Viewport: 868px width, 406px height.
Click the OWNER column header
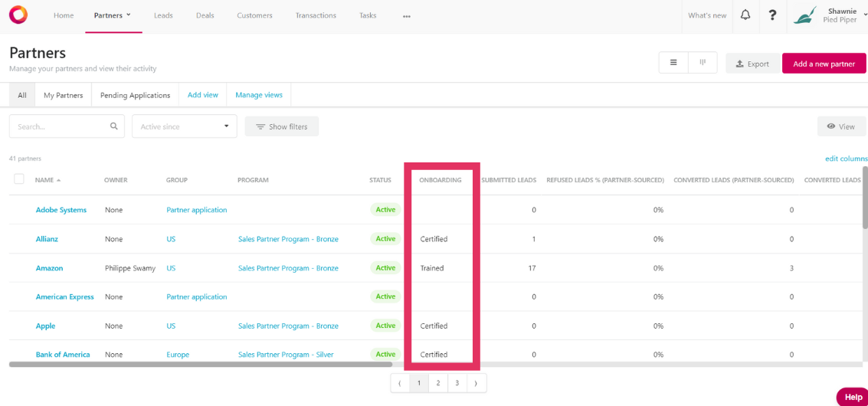pyautogui.click(x=116, y=180)
